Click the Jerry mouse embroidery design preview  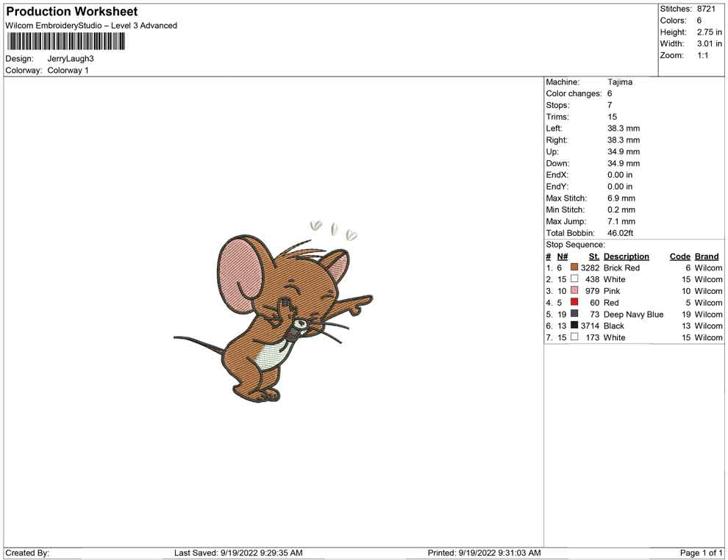tap(273, 311)
